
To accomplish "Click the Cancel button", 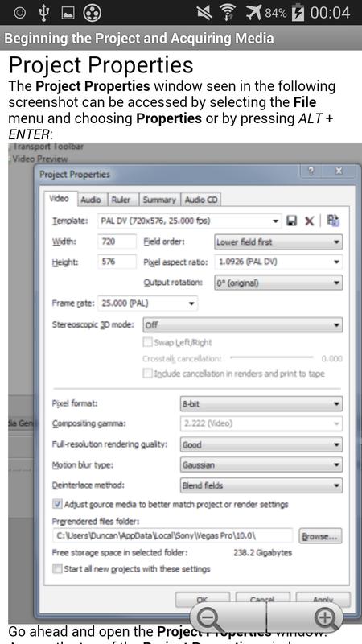I will pos(263,600).
